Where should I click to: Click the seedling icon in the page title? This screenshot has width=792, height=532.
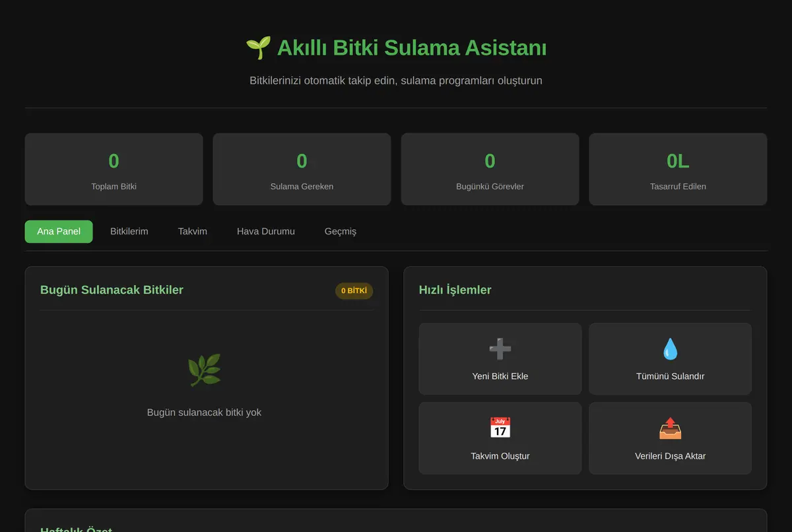[258, 48]
